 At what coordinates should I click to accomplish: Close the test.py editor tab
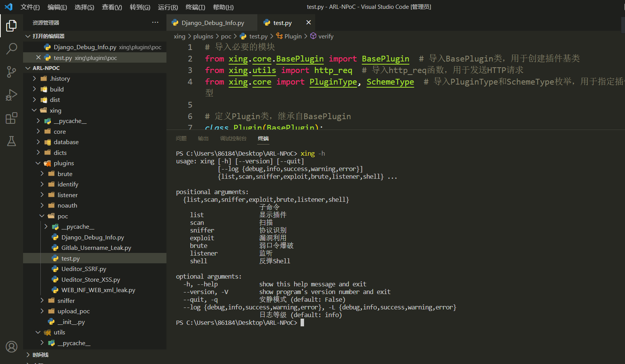308,22
